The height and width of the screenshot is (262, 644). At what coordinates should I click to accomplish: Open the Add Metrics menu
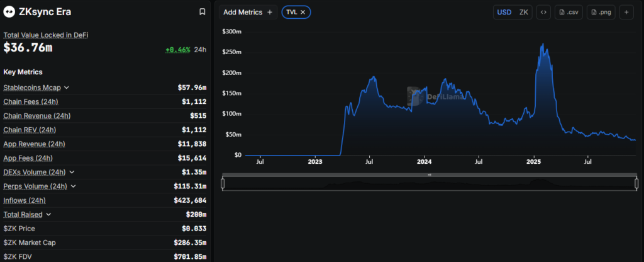point(248,12)
